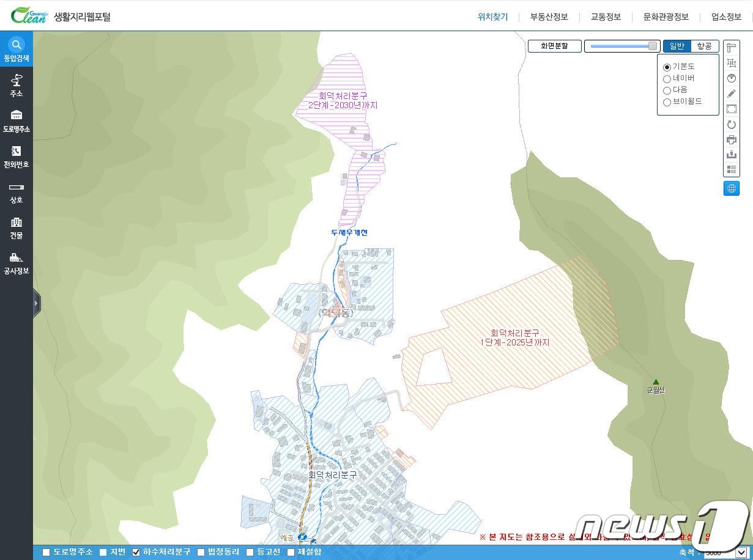Viewport: 753px width, 560px height.
Task: Open the legend list icon
Action: [731, 170]
